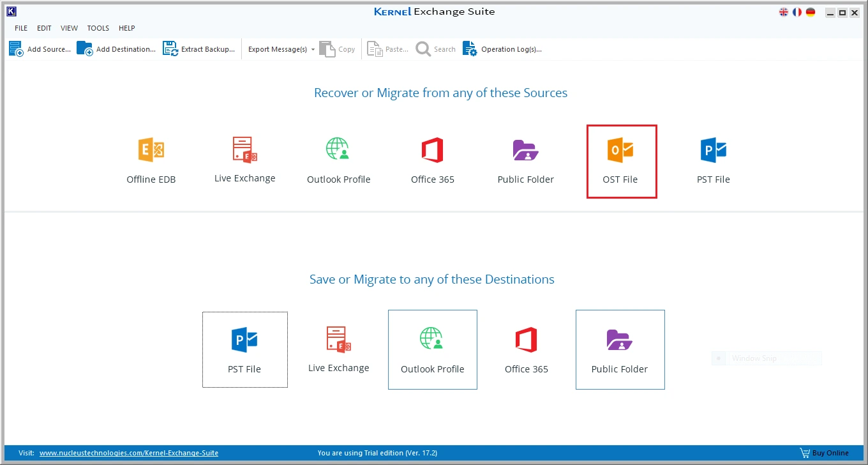Choose Office 365 destination
This screenshot has width=868, height=465.
(527, 350)
